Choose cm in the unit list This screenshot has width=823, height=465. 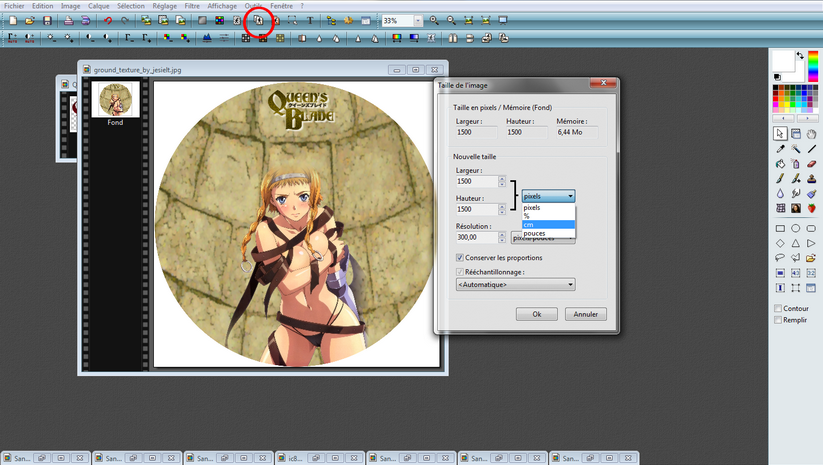coord(548,225)
